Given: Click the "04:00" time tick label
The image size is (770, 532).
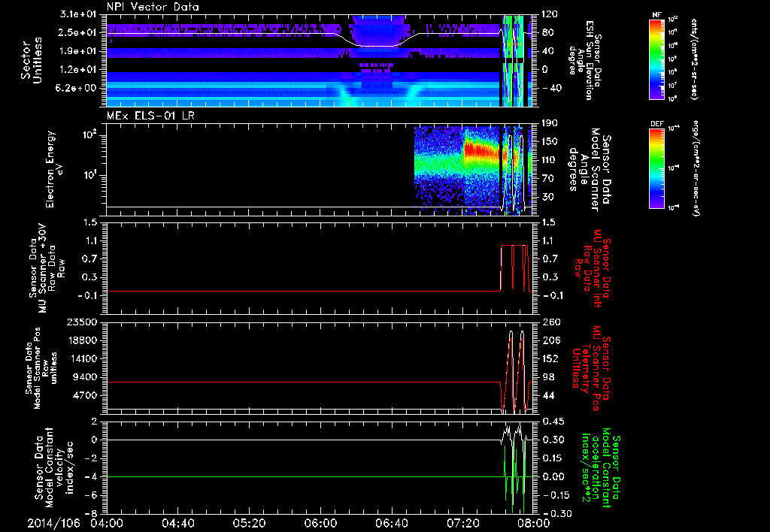Looking at the screenshot, I should pyautogui.click(x=107, y=523).
